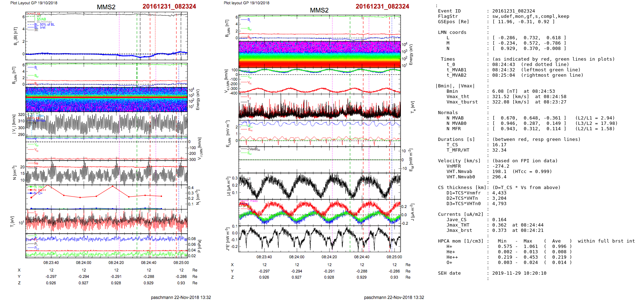Click the MMS2 title above the left plot
644x300 pixels.
click(x=106, y=7)
